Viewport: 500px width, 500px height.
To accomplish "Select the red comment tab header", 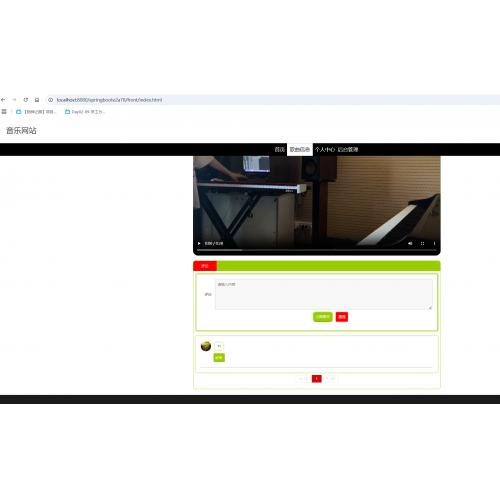I will click(x=205, y=266).
